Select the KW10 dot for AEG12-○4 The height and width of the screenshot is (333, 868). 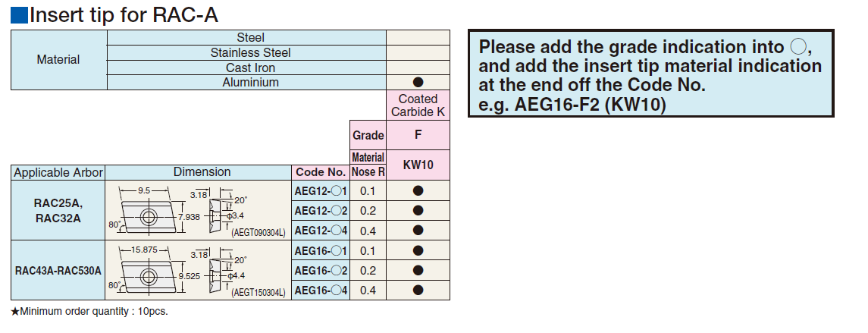point(418,230)
